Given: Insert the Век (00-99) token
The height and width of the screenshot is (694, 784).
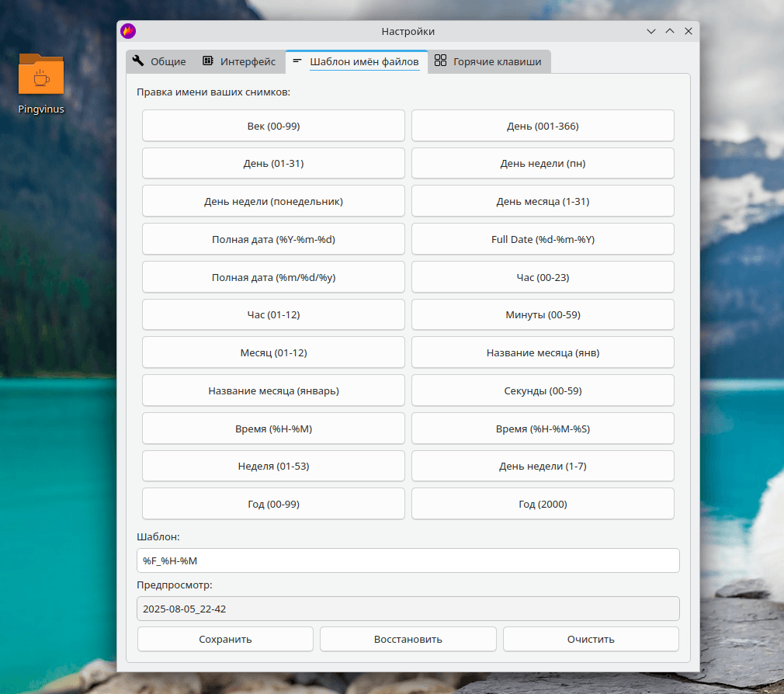Looking at the screenshot, I should [x=273, y=126].
